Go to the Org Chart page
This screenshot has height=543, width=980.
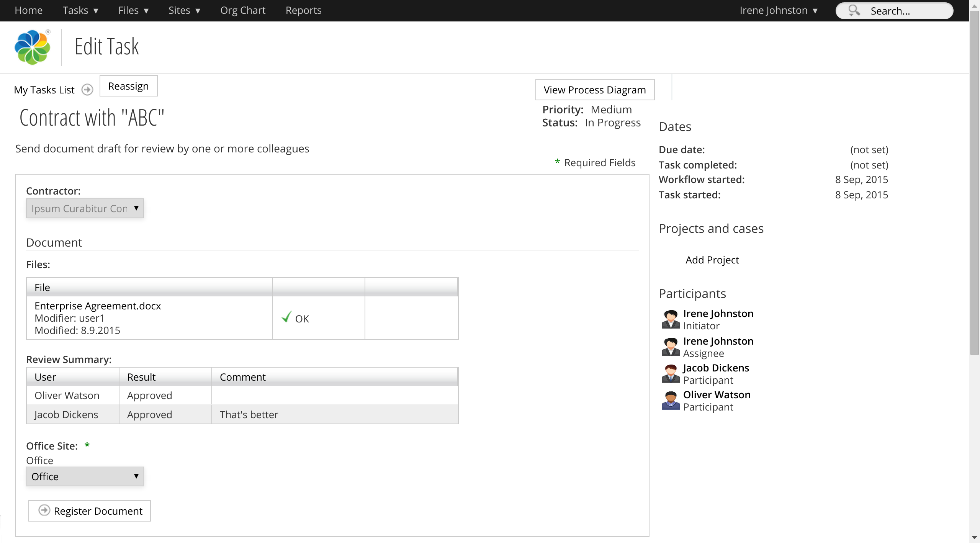pyautogui.click(x=242, y=10)
